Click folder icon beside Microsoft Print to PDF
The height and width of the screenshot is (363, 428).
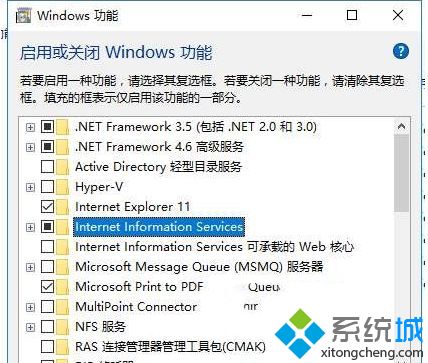point(62,287)
